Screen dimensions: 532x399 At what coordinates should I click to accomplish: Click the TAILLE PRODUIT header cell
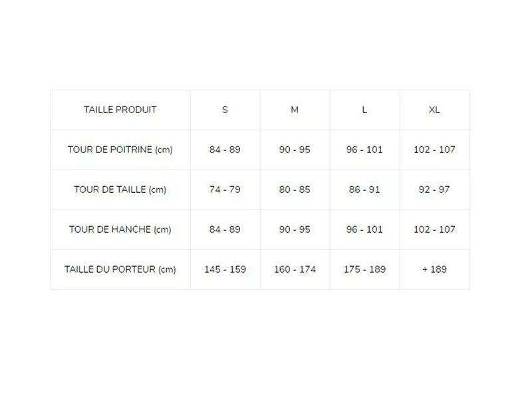click(x=120, y=110)
